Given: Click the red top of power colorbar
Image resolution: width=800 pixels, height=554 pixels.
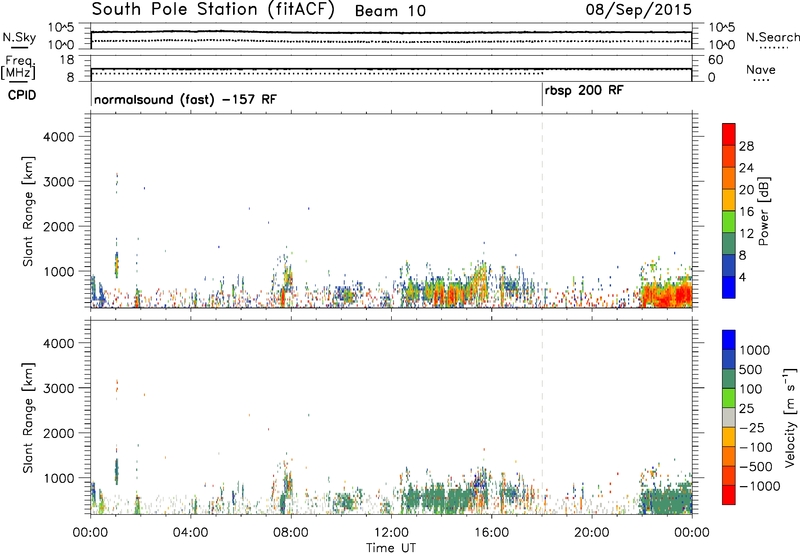Looking at the screenshot, I should click(x=729, y=134).
